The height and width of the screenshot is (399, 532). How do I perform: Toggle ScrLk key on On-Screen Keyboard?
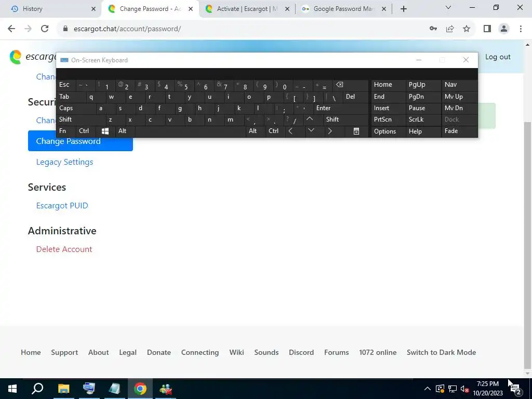click(423, 119)
